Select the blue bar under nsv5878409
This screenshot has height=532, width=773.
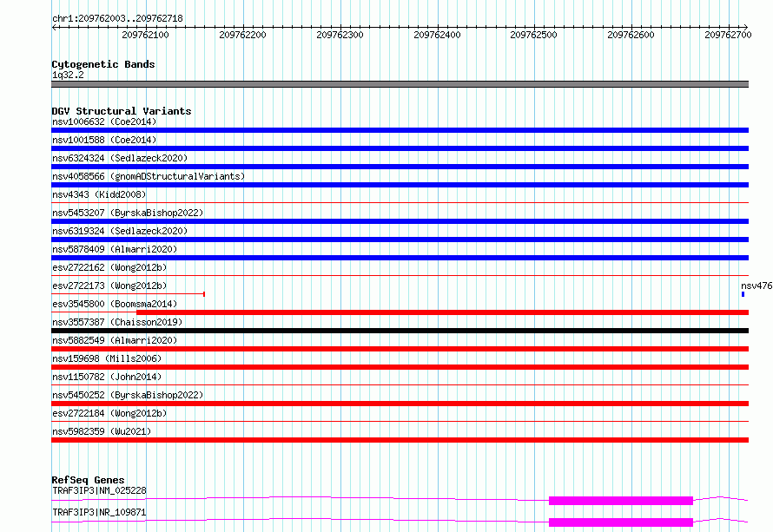click(x=400, y=258)
